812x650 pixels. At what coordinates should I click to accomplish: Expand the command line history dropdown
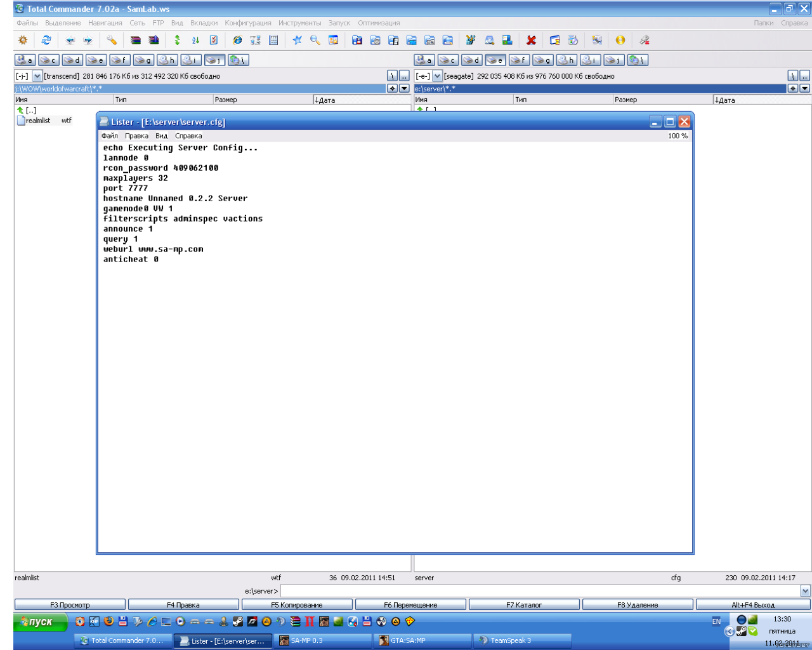(x=806, y=591)
